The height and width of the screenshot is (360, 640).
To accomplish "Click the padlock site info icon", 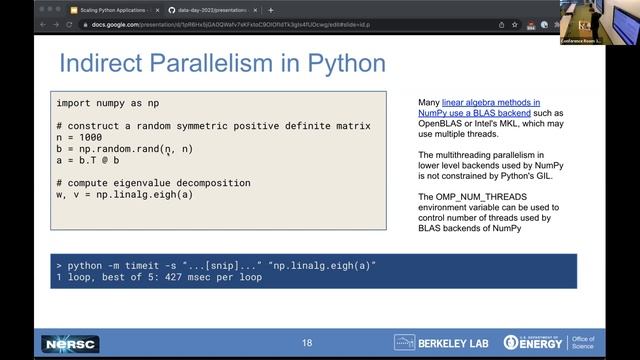I will pyautogui.click(x=85, y=25).
